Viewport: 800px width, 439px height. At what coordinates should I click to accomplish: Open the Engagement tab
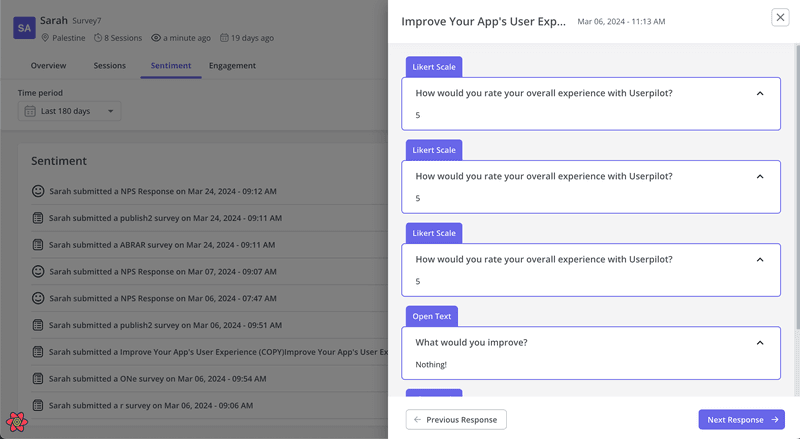click(232, 65)
